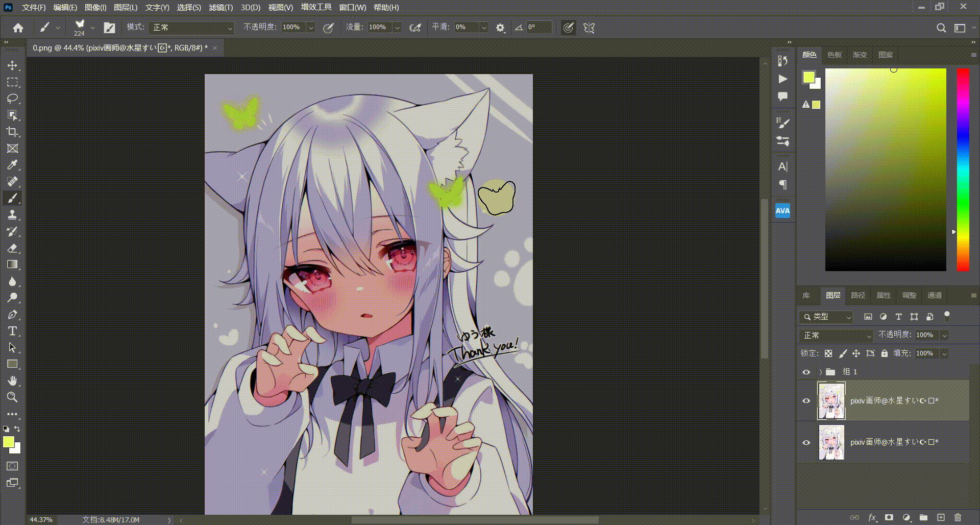Toggle Quick Mask mode
The image size is (980, 525).
[12, 466]
